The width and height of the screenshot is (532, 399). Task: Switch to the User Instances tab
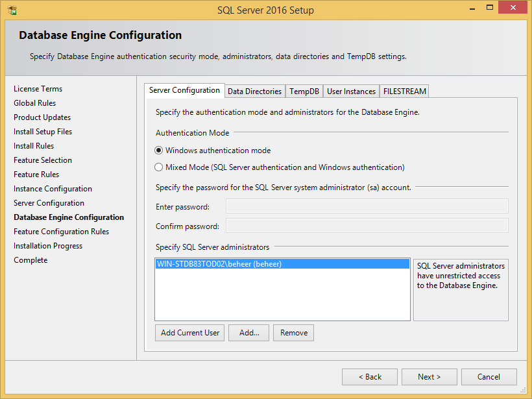click(351, 91)
